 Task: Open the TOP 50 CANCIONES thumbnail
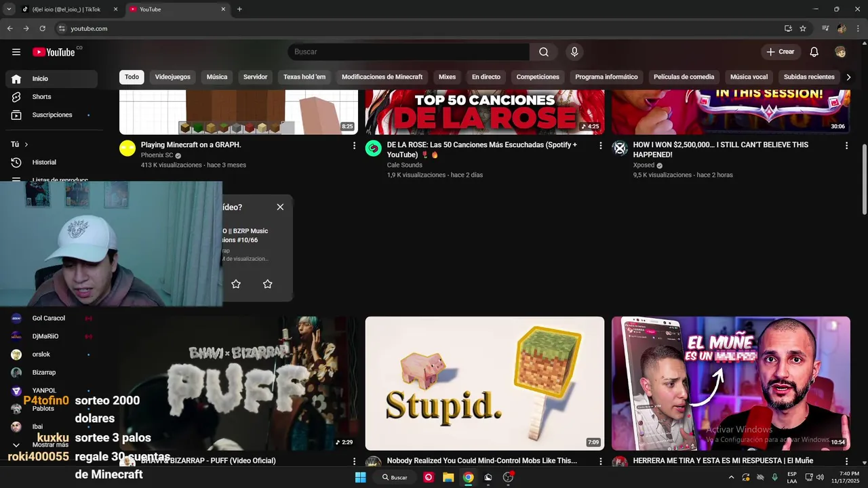(485, 112)
